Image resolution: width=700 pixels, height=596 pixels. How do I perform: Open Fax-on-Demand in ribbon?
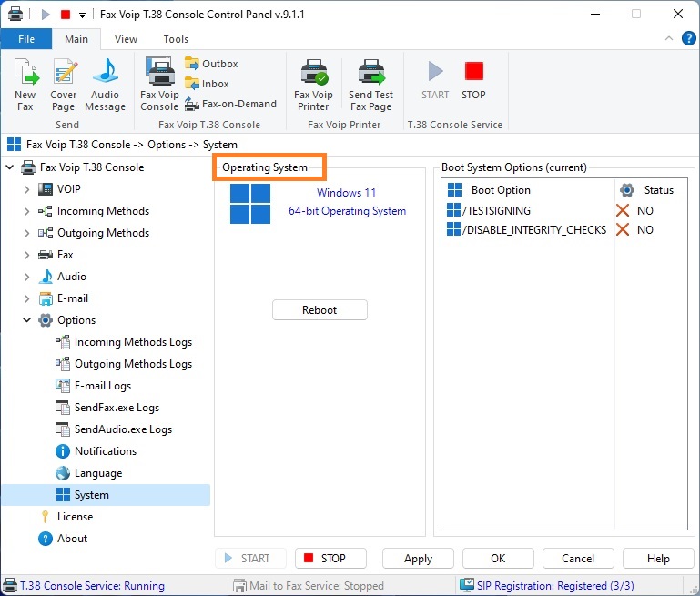(231, 104)
